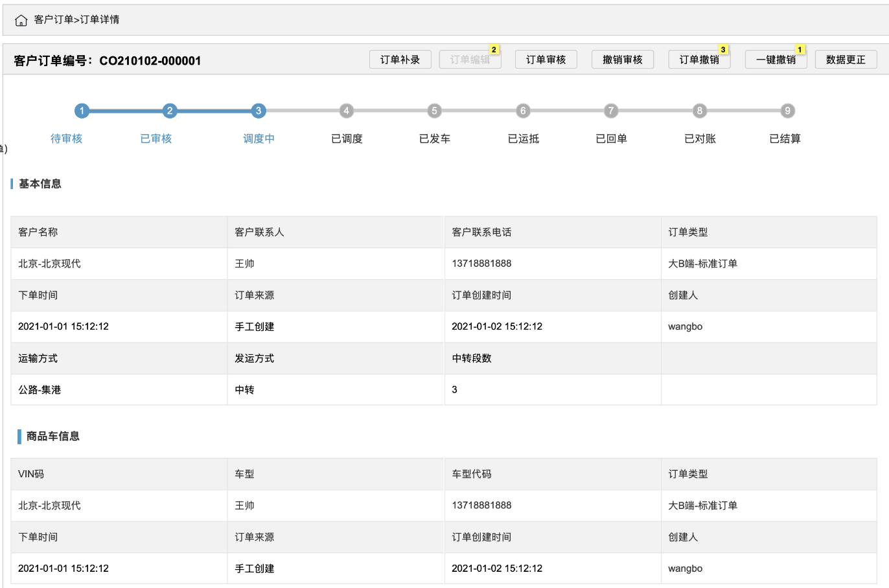889x588 pixels.
Task: Click step 7 circle 已回单
Action: [611, 111]
